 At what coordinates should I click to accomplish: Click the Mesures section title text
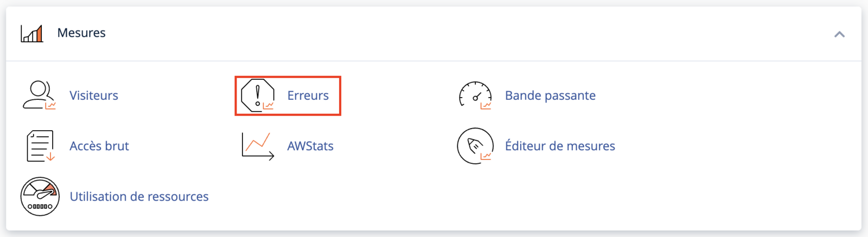point(81,33)
